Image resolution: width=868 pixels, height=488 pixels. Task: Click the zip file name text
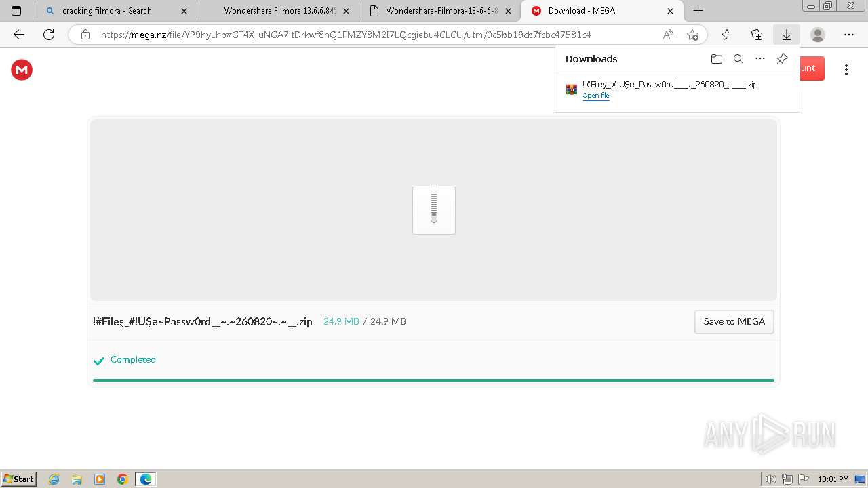[x=203, y=321]
